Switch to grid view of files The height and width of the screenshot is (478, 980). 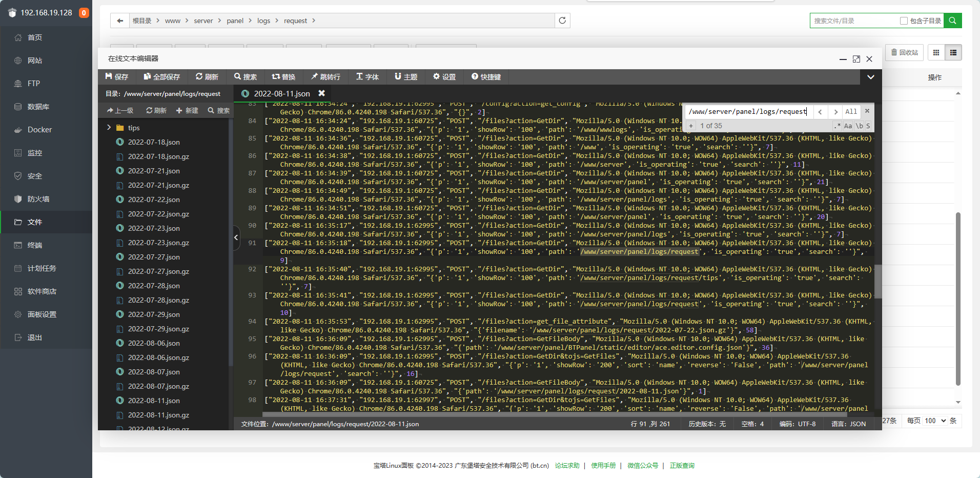[x=936, y=52]
